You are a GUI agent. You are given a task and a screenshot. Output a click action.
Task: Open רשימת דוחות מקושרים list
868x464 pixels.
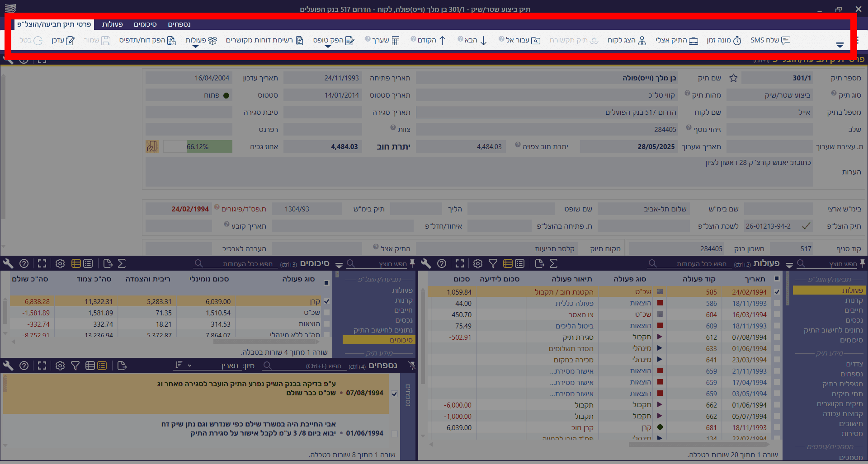300,41
